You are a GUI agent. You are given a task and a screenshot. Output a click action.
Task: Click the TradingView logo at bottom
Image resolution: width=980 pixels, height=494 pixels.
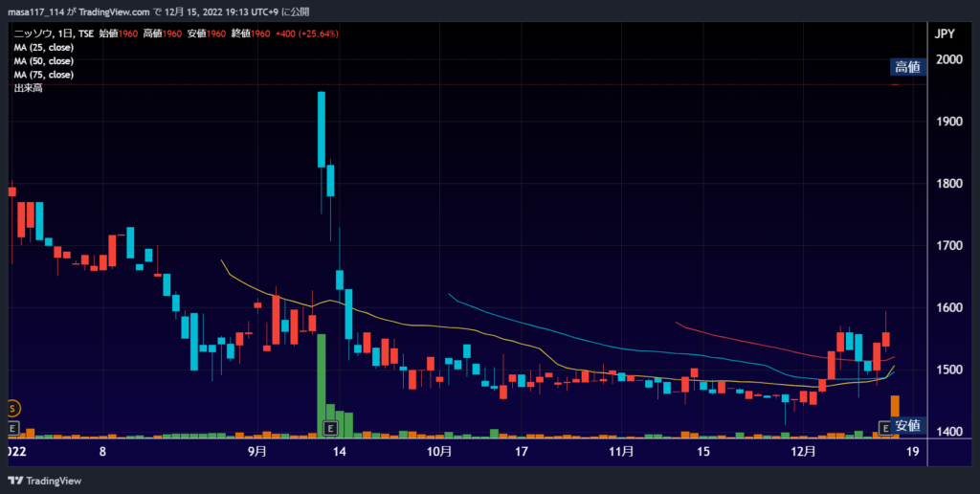[x=44, y=481]
